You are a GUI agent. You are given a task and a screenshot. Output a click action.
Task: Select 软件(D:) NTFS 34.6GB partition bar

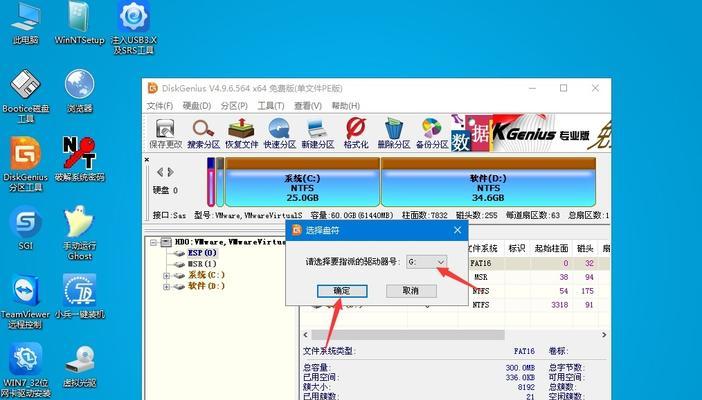[x=488, y=182]
